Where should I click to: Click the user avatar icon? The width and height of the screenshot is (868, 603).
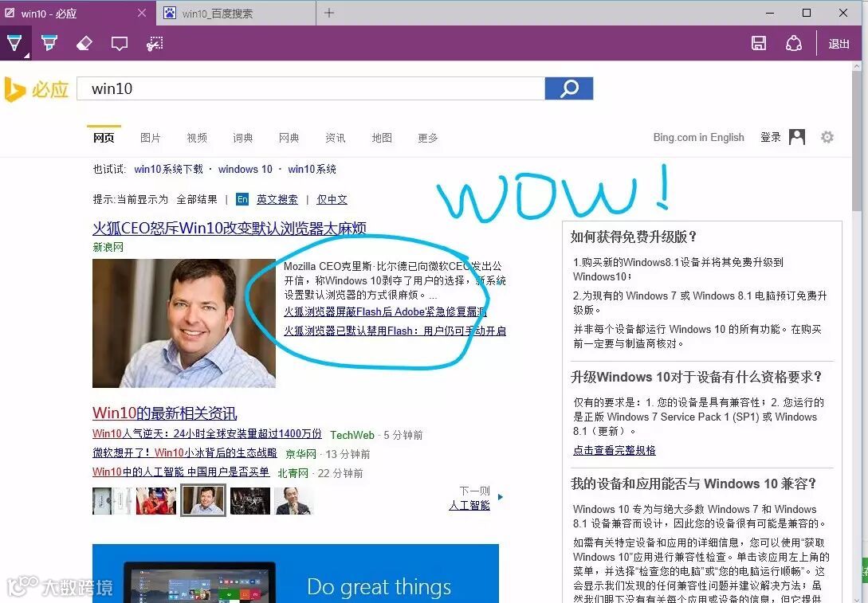pyautogui.click(x=796, y=137)
